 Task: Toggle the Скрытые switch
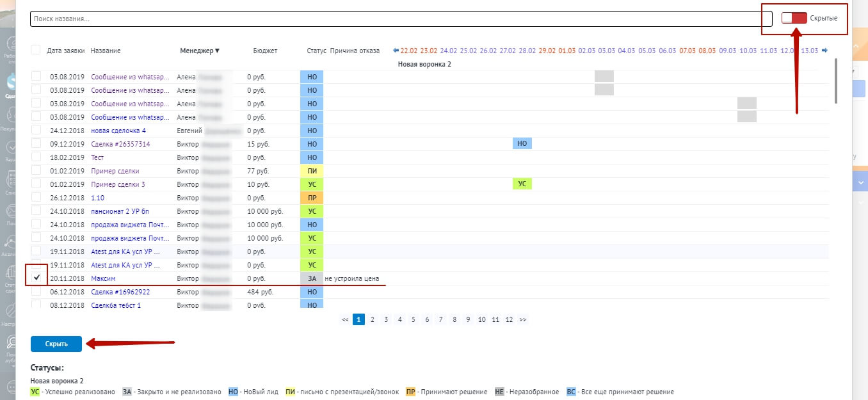click(x=794, y=19)
